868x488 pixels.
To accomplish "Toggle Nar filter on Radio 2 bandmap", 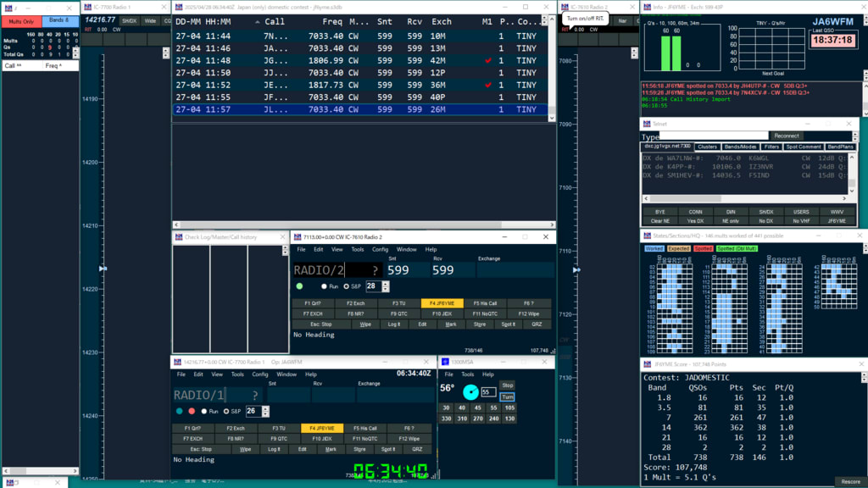I will coord(623,21).
